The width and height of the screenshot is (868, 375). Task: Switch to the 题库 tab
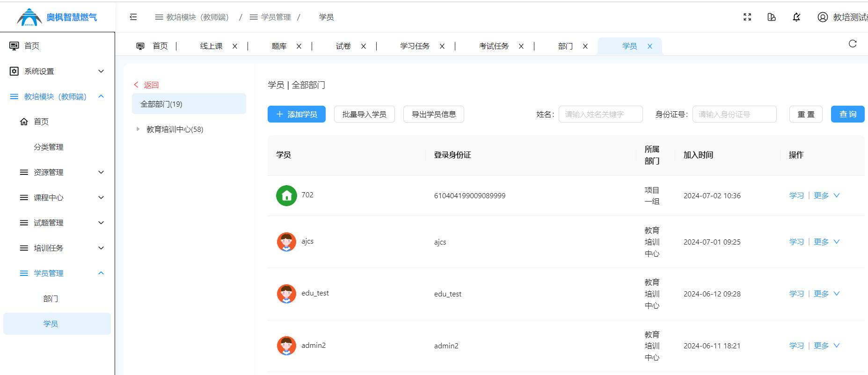(279, 46)
